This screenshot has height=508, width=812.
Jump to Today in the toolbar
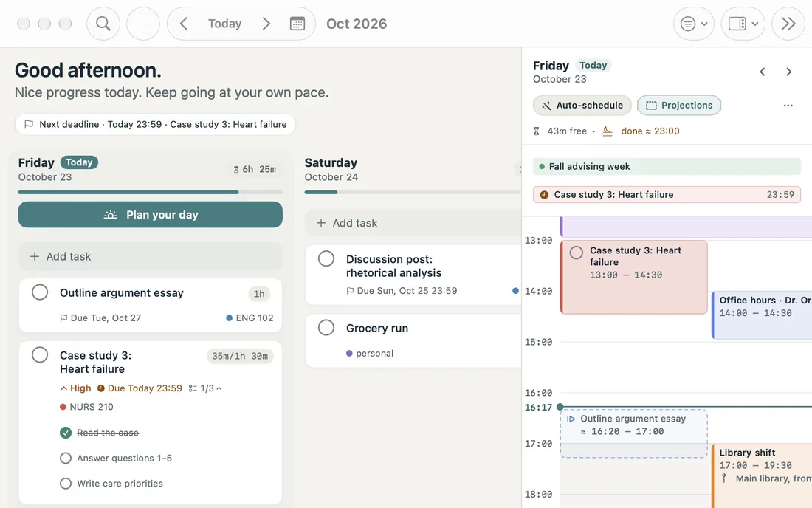[224, 24]
